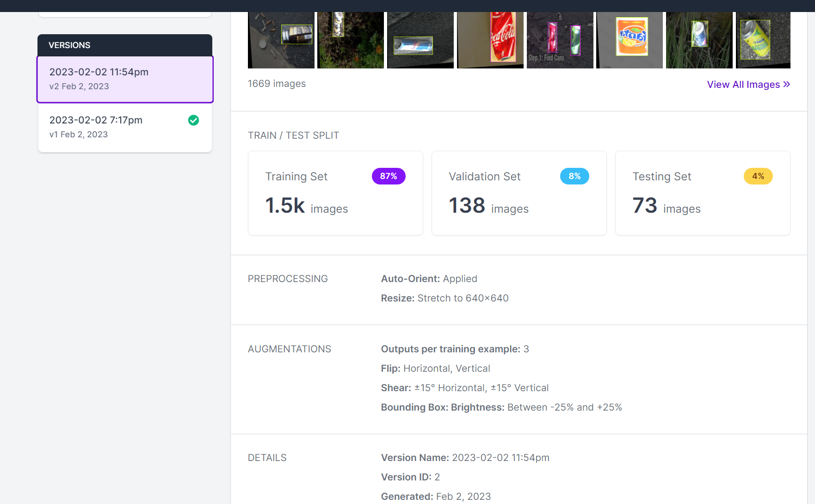Click the Shear ±15° augmentation text
The image size is (815, 504).
[465, 388]
